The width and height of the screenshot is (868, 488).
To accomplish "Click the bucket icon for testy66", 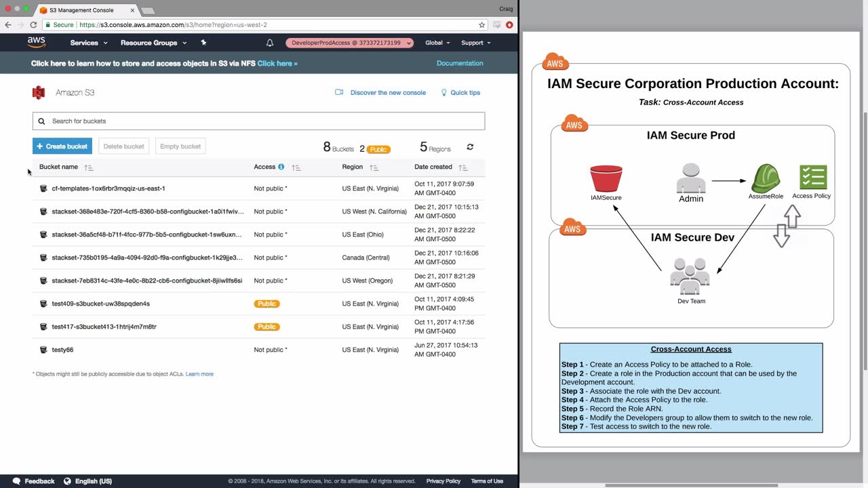I will (x=44, y=350).
